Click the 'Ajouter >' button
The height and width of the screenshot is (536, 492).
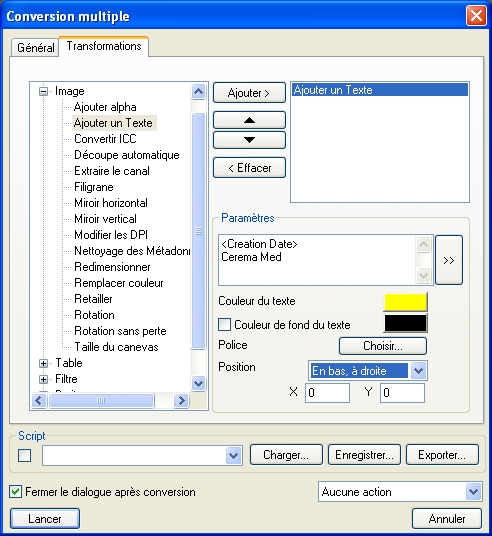[x=249, y=93]
